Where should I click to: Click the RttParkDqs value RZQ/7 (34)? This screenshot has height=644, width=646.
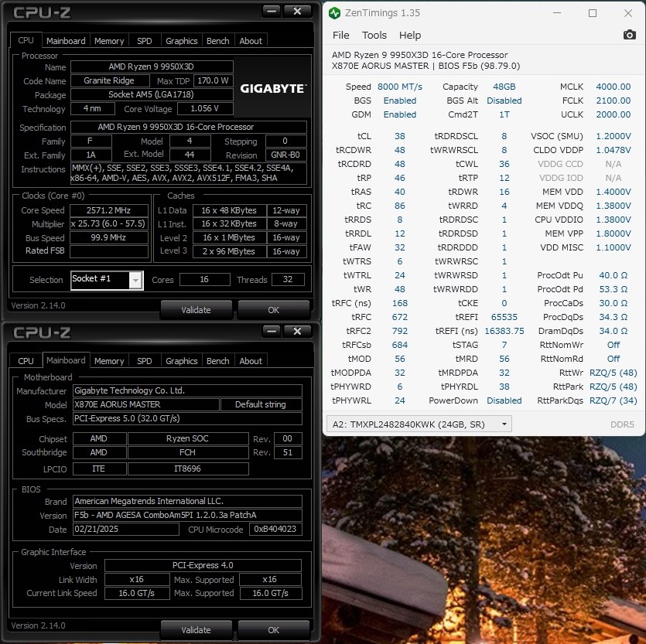click(613, 400)
